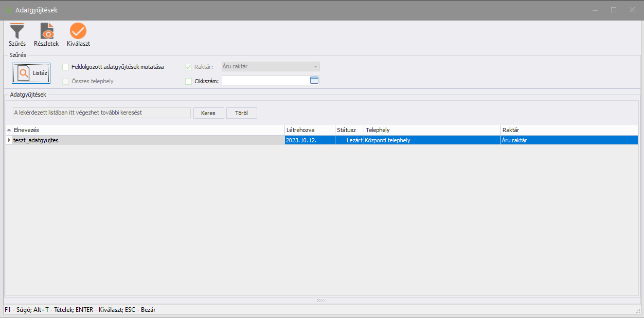Click the panel splitter handle below the grid
Screen dimensions: 644x318
click(x=321, y=301)
